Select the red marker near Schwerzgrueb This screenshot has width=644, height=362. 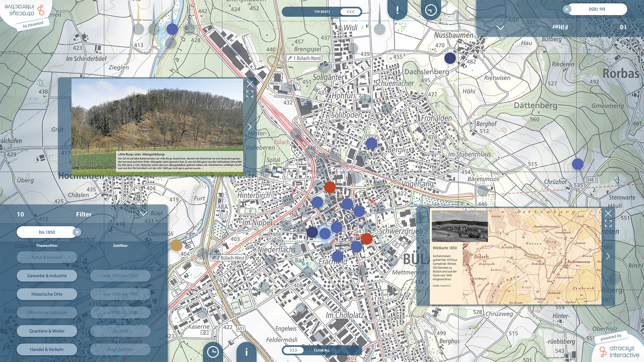367,239
